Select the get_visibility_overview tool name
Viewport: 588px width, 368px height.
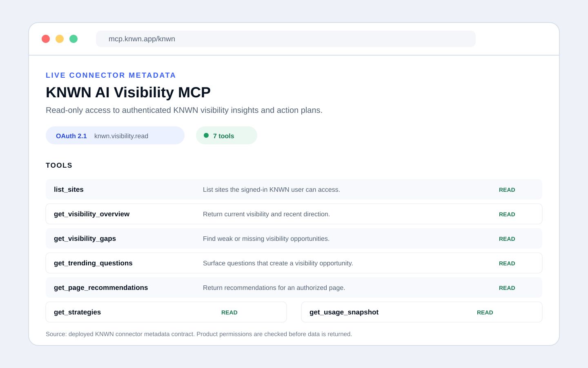[x=91, y=214]
